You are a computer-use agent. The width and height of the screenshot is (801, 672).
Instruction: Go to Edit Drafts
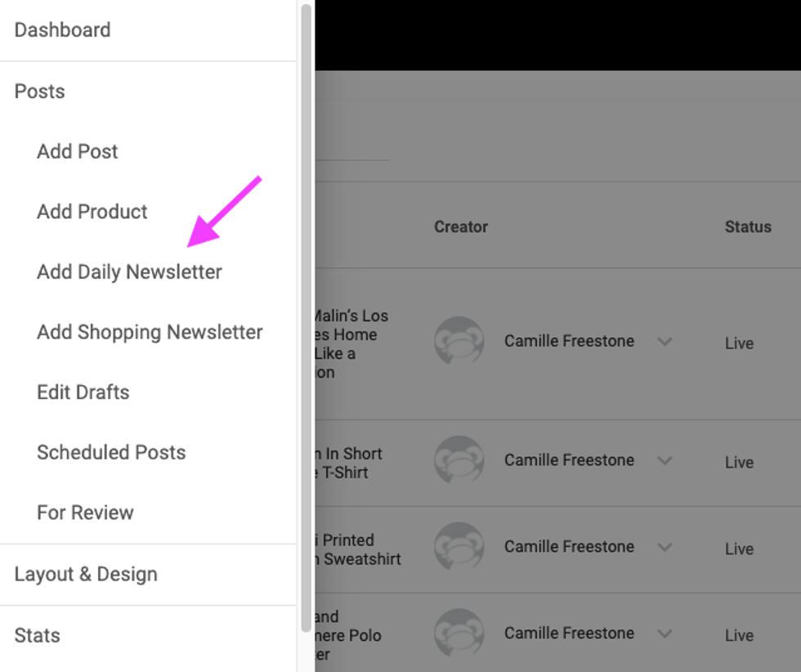click(83, 392)
